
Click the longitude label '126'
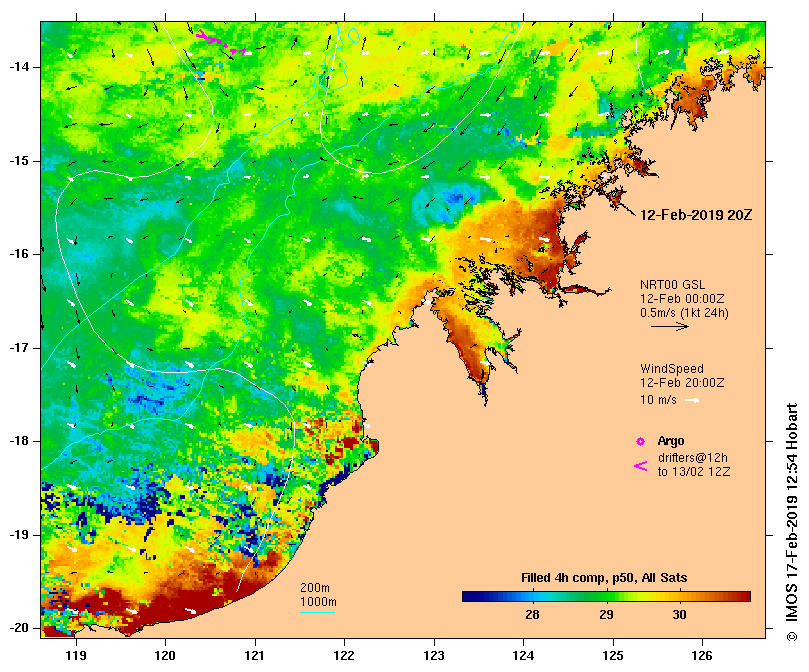click(x=702, y=655)
